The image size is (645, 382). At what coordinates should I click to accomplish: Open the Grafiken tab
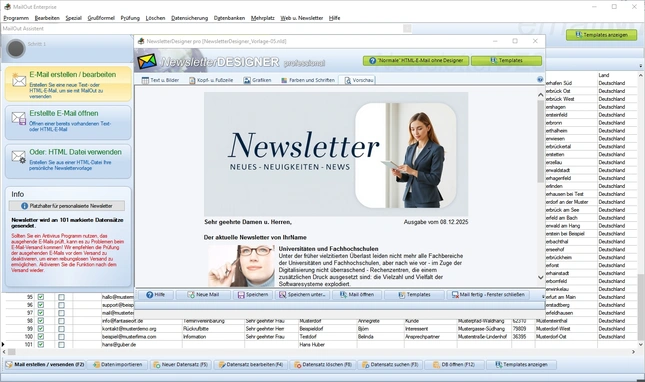[x=257, y=80]
